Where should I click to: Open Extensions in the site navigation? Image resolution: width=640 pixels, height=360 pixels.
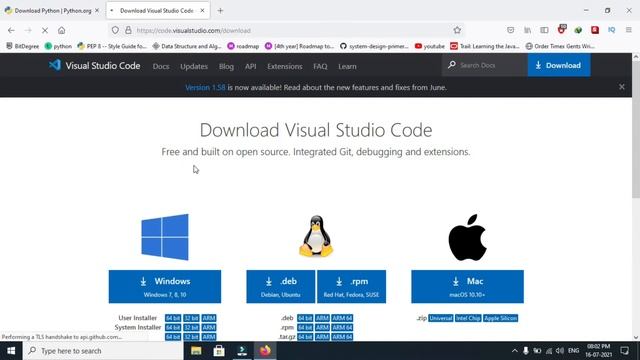click(284, 66)
